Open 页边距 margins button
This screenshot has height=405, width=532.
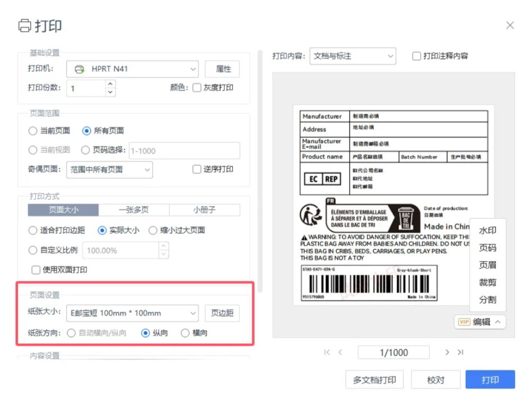222,313
